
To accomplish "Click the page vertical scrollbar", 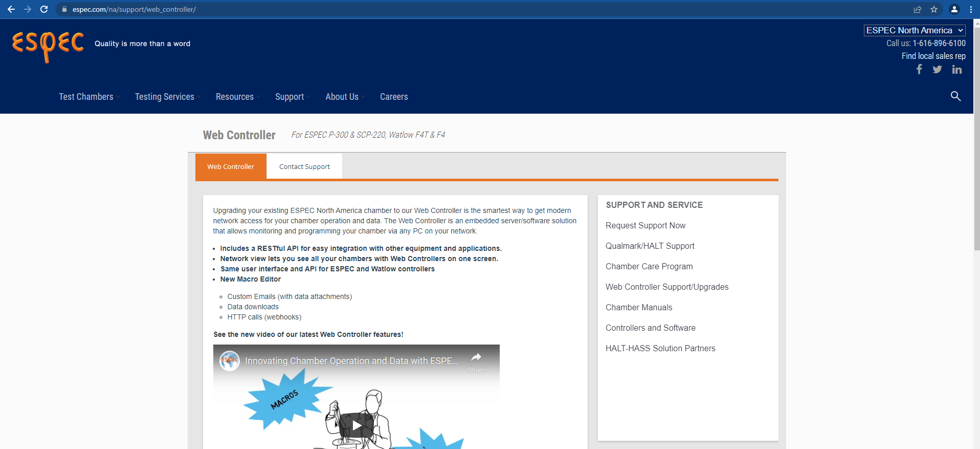I will 976,138.
